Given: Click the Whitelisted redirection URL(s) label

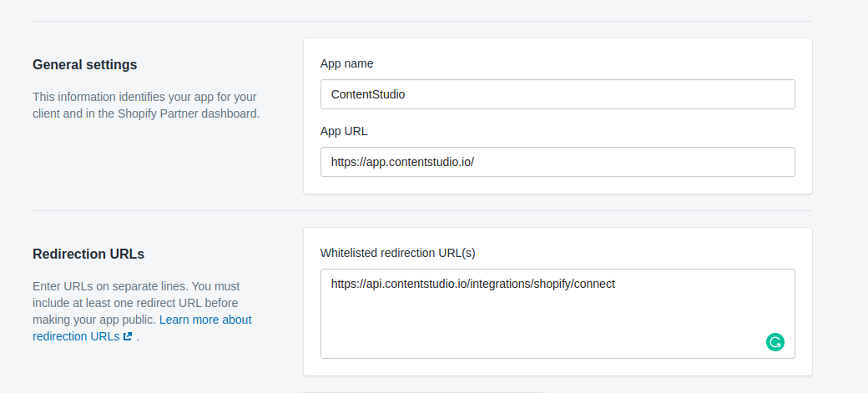Looking at the screenshot, I should point(397,253).
